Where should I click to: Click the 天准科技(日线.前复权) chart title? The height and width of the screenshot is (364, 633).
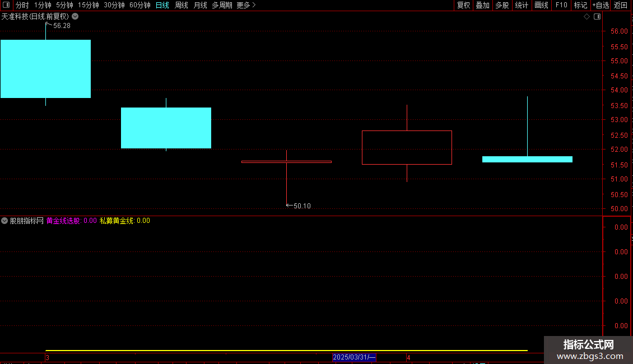35,17
